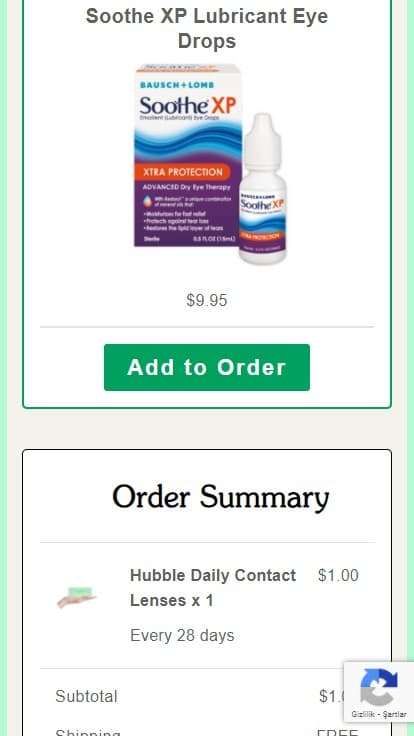The height and width of the screenshot is (736, 414).
Task: Click the orange Xtra Protection banner on box
Action: click(183, 172)
